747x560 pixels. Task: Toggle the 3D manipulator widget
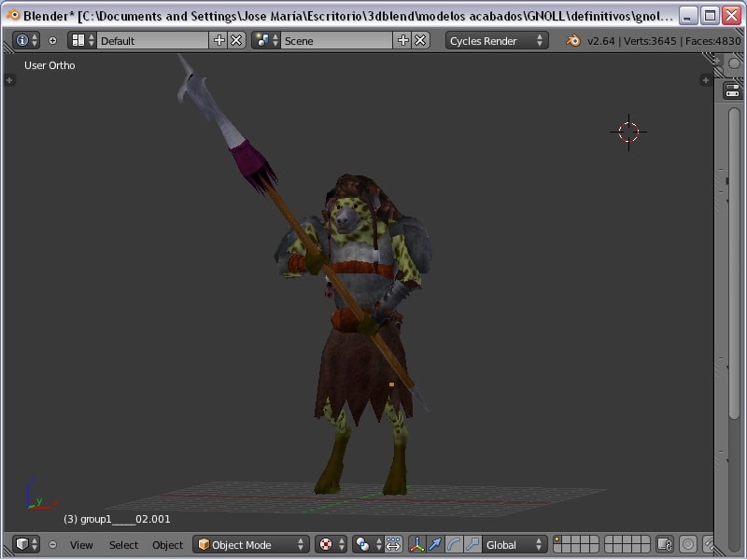tap(416, 544)
